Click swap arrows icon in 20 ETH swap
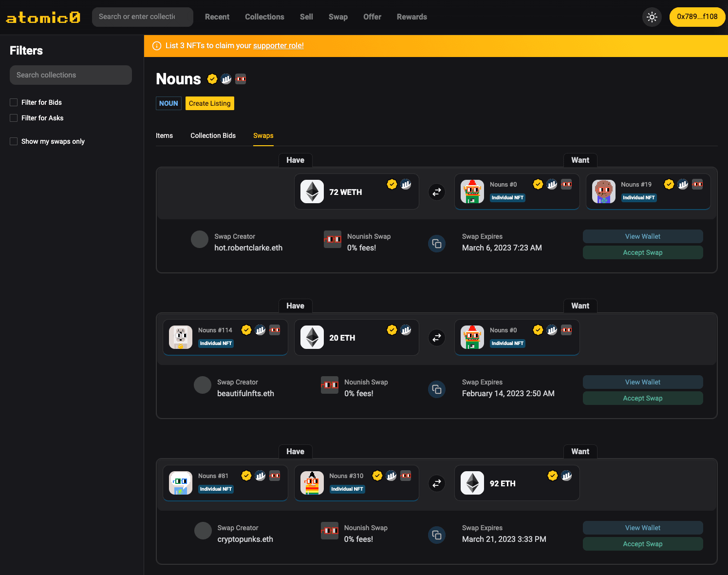Screen dimensions: 728x575 (x=437, y=338)
